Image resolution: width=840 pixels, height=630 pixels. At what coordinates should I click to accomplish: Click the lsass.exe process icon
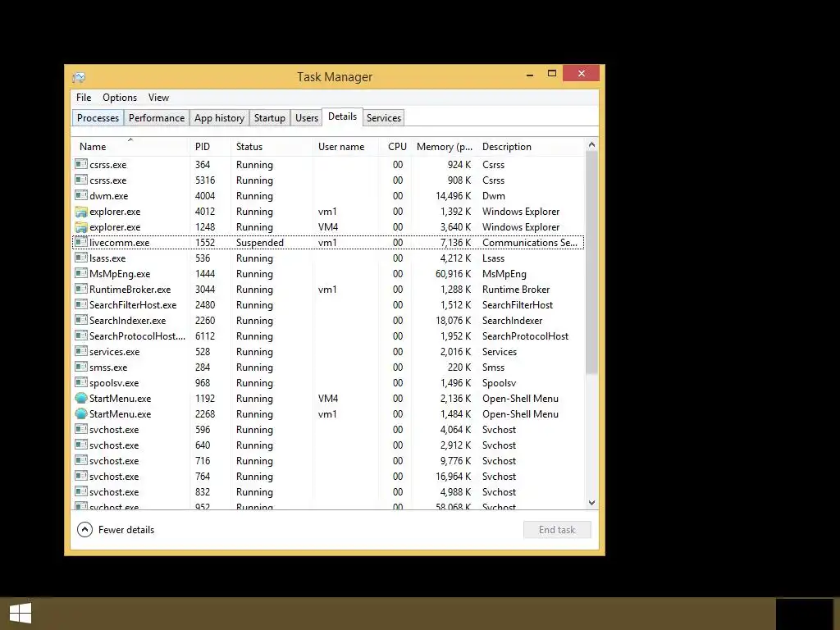(x=81, y=258)
